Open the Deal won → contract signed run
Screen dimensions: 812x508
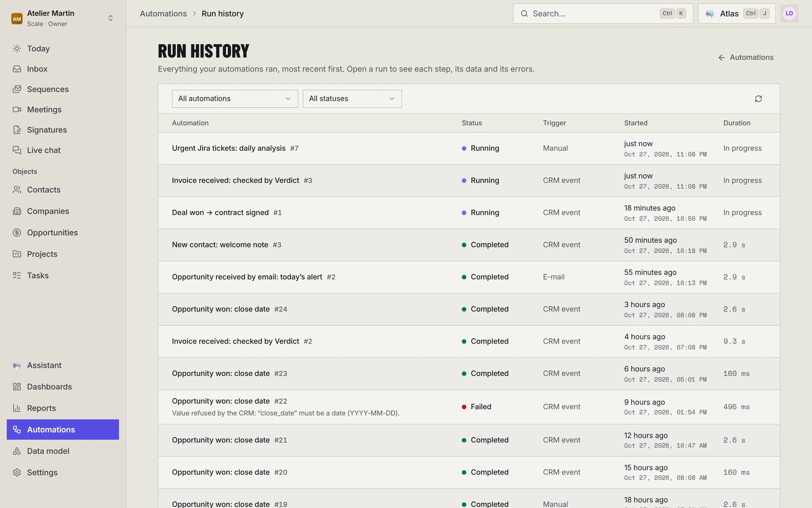click(x=469, y=213)
